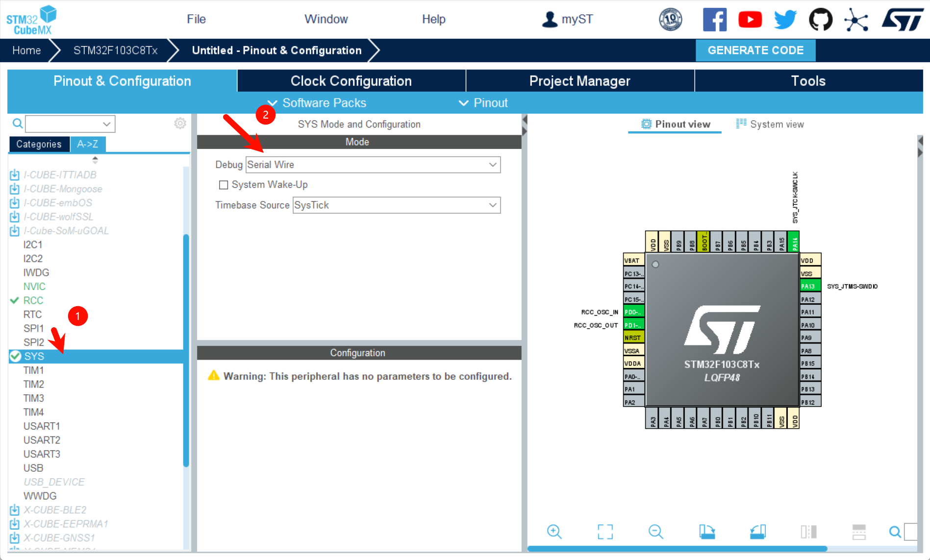Viewport: 930px width, 560px height.
Task: Click the 10-year anniversary badge icon
Action: tap(670, 20)
